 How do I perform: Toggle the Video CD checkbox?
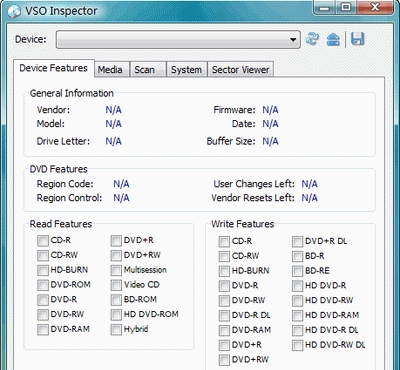116,285
